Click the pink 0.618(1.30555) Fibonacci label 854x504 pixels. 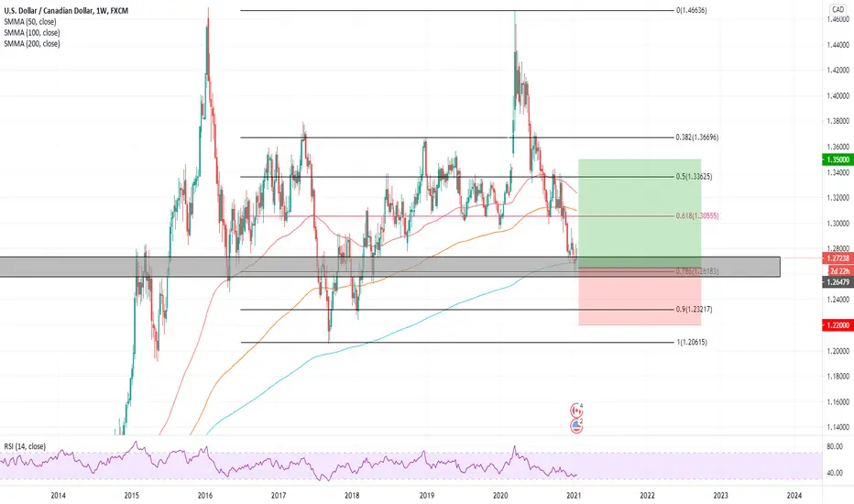click(x=697, y=215)
